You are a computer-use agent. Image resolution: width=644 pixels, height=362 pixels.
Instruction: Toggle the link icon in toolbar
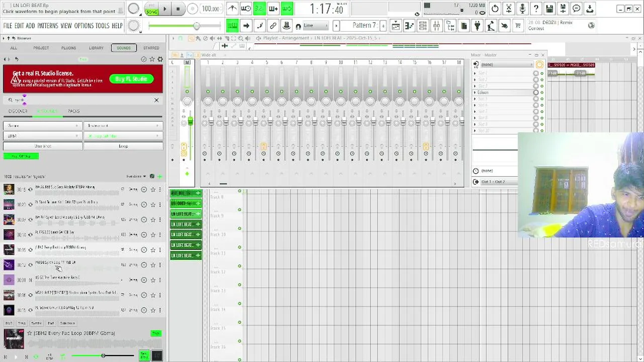pyautogui.click(x=273, y=26)
